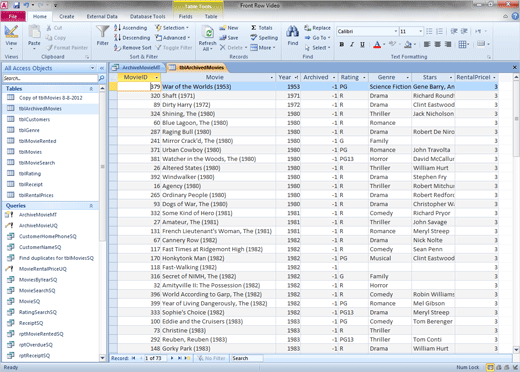The image size is (520, 372).
Task: Sort records Descending
Action: click(x=132, y=38)
